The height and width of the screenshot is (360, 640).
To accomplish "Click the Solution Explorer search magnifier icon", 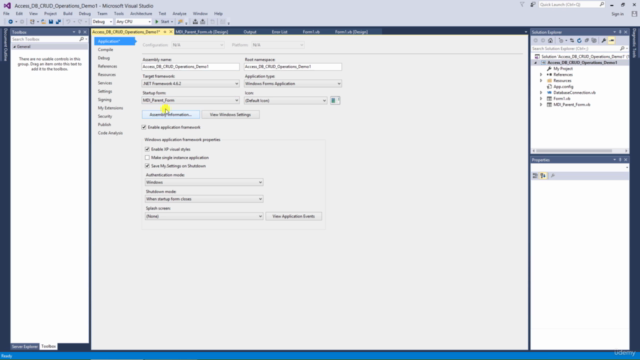I will [x=622, y=49].
